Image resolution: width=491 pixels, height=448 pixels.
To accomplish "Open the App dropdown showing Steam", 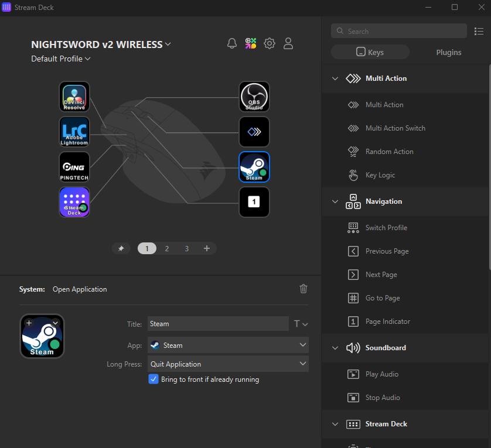I will (x=228, y=345).
